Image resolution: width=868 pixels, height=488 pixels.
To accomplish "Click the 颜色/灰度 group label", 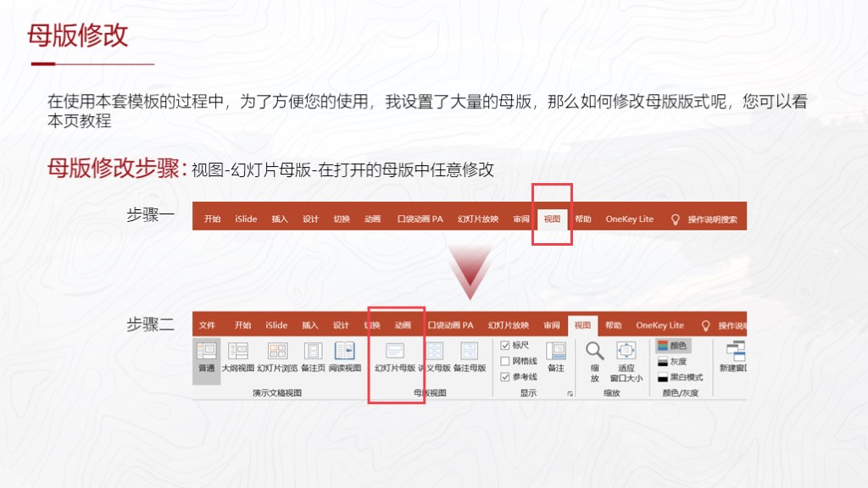I will pos(681,393).
